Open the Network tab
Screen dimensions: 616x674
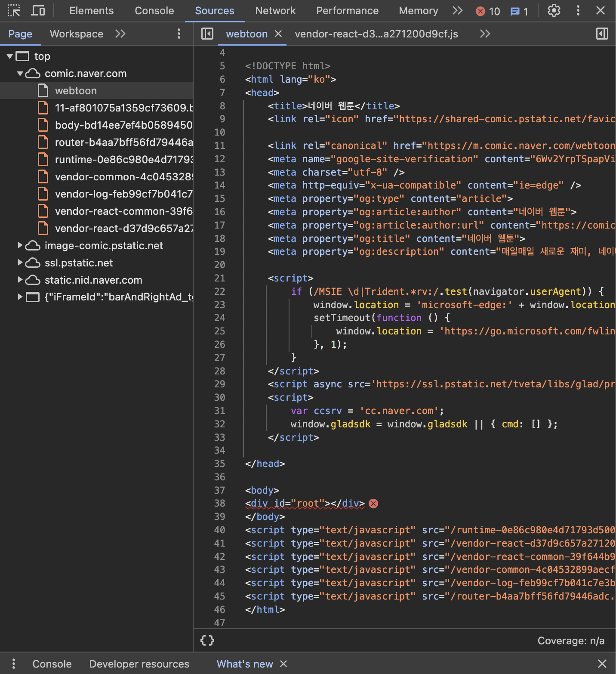coord(275,11)
